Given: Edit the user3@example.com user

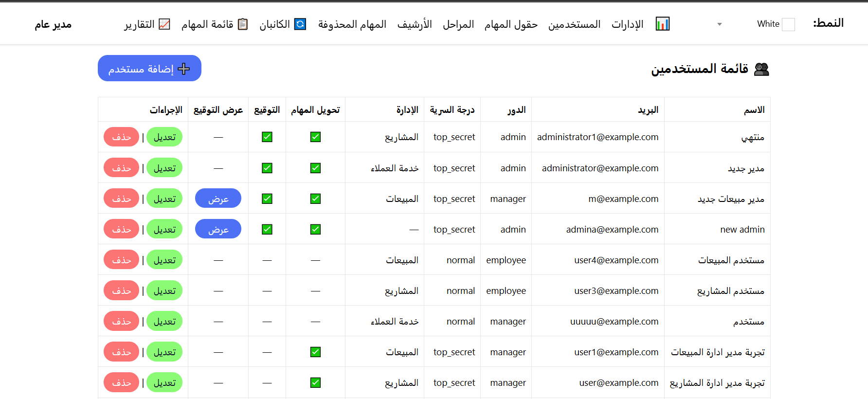Looking at the screenshot, I should (164, 290).
